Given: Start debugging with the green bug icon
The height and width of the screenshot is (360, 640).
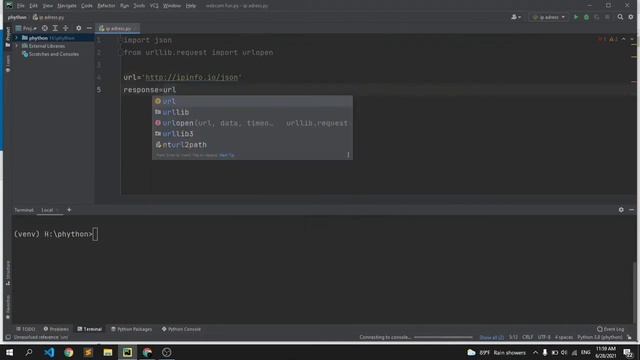Looking at the screenshot, I should coord(587,17).
